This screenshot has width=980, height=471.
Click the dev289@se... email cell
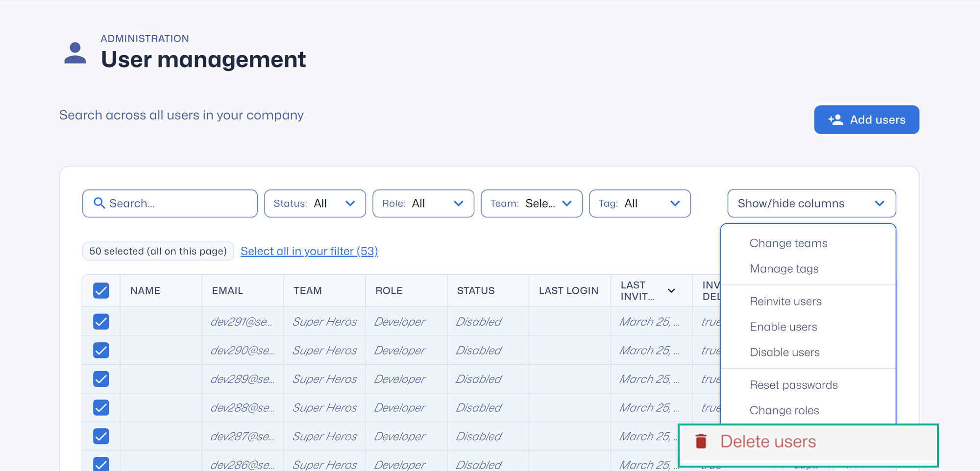point(242,379)
